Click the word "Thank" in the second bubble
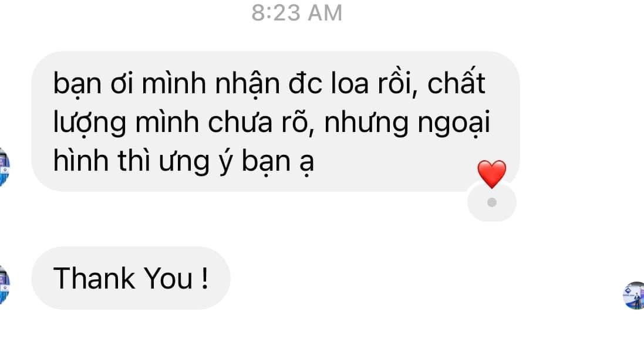 pyautogui.click(x=95, y=279)
